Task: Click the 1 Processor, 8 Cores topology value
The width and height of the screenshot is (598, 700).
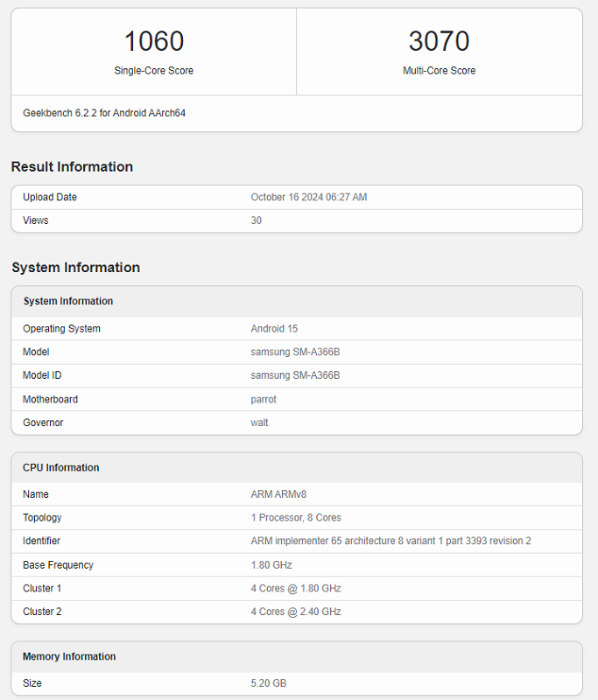Action: (296, 518)
